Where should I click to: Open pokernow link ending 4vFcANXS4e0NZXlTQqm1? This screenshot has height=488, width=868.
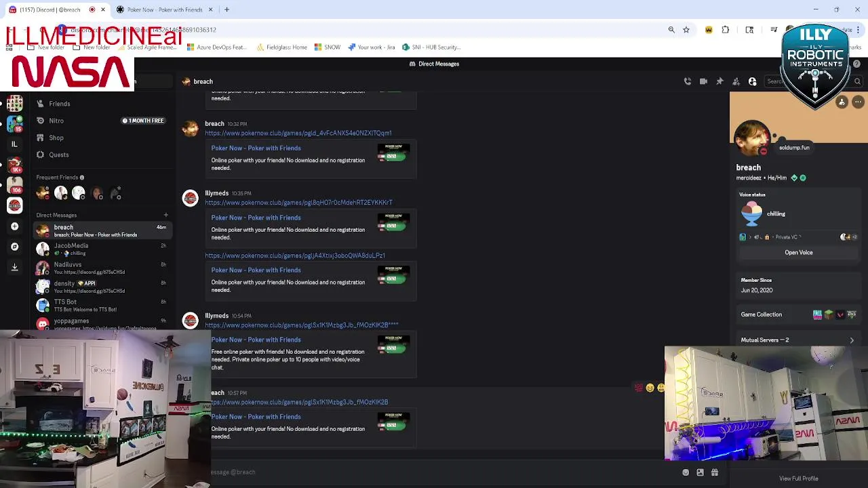(x=298, y=134)
